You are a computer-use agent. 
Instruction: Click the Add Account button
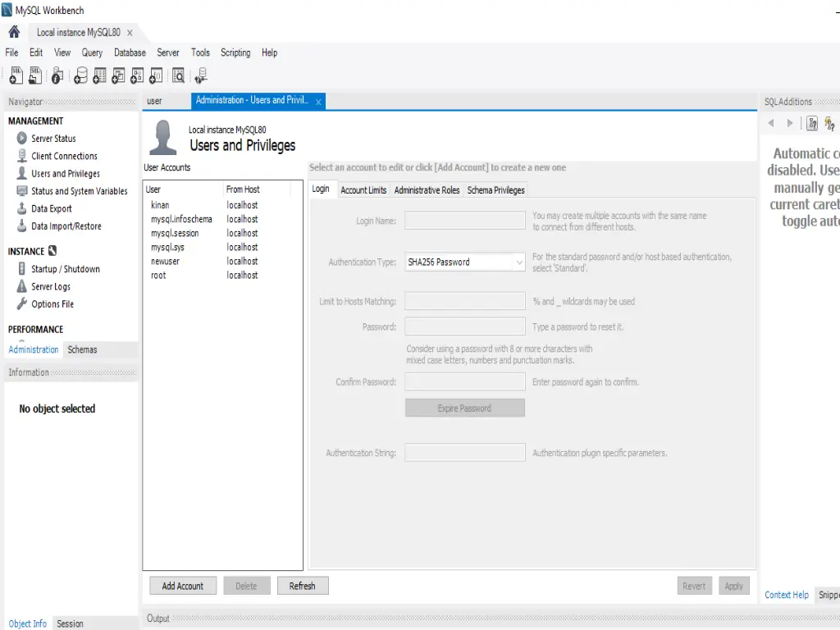183,586
